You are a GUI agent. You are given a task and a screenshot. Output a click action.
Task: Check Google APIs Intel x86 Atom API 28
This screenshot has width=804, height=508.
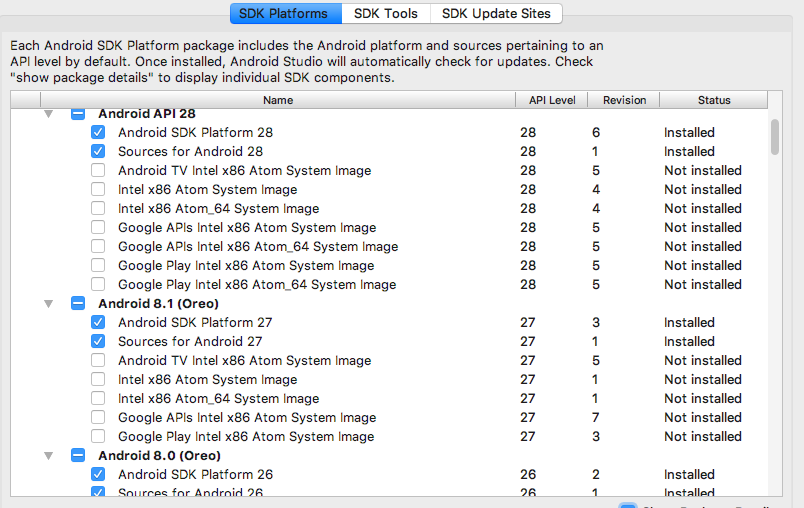click(x=98, y=227)
